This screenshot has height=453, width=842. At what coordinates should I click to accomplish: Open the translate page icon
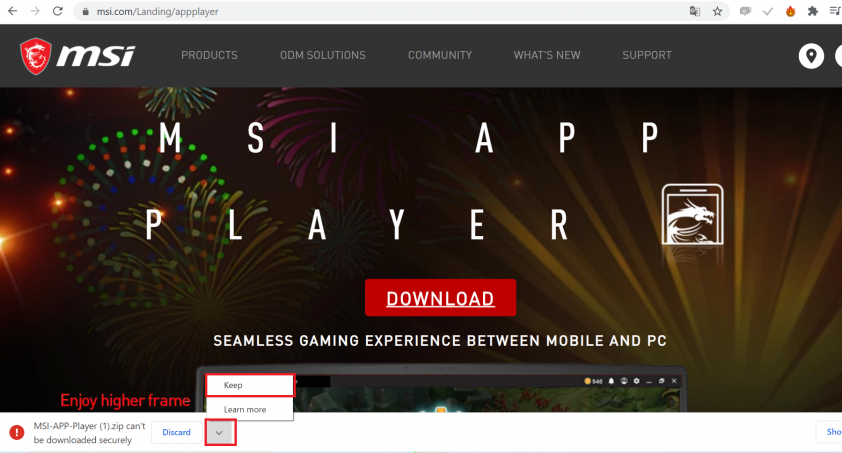[694, 11]
